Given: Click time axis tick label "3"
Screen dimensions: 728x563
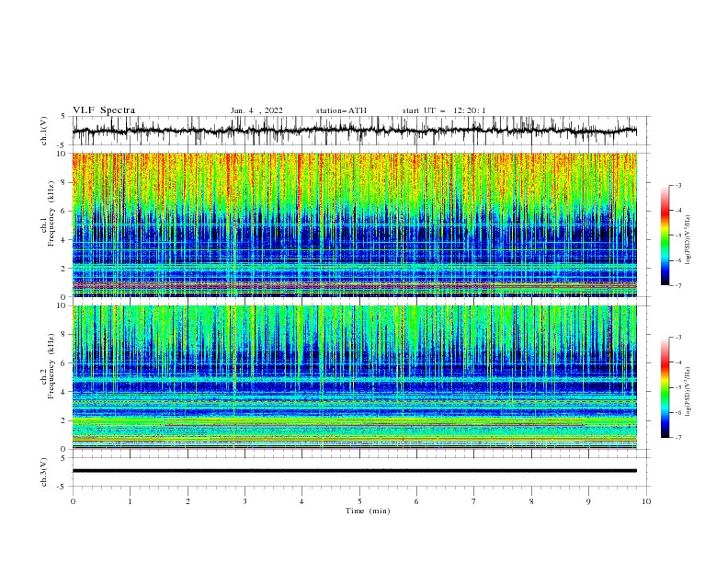Looking at the screenshot, I should [245, 501].
